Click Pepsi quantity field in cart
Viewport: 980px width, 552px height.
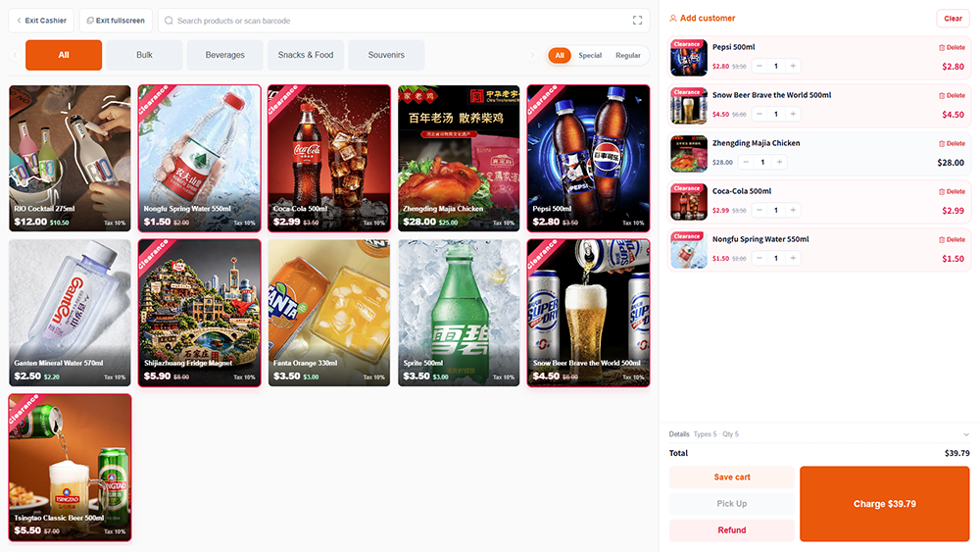click(x=776, y=66)
